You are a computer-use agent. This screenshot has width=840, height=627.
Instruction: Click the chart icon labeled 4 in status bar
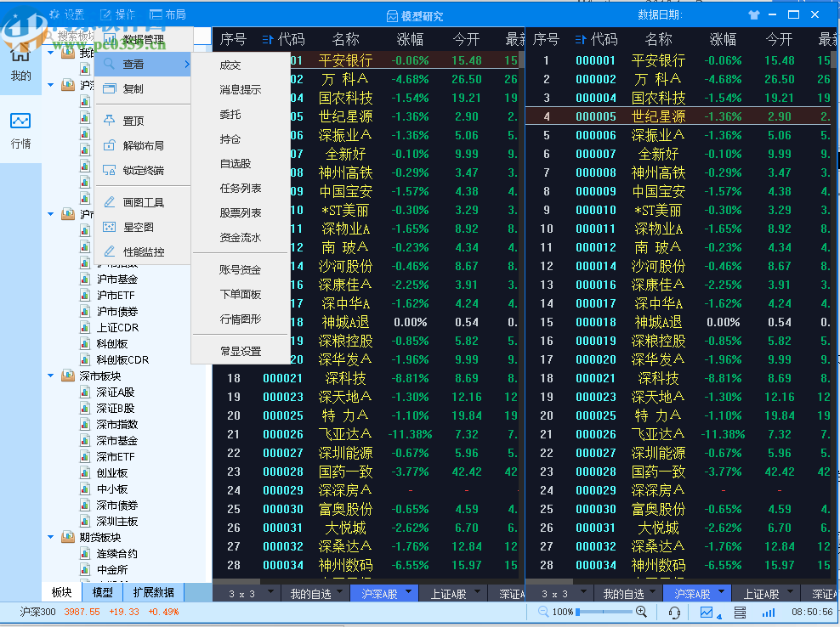[707, 611]
